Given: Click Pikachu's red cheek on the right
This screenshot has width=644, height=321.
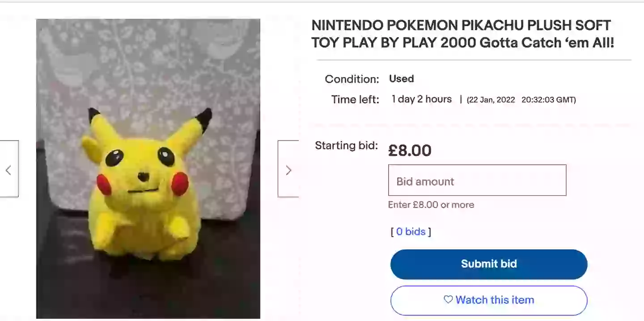Looking at the screenshot, I should pos(180,184).
